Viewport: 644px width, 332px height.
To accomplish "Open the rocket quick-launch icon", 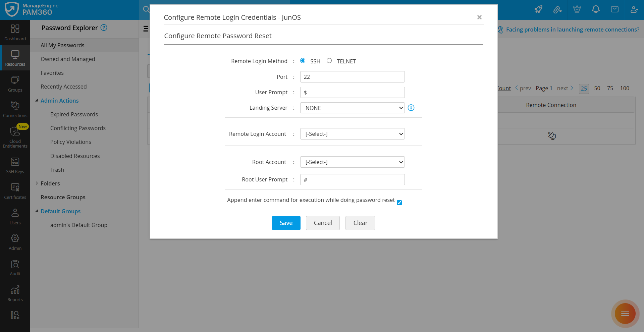I will click(538, 9).
